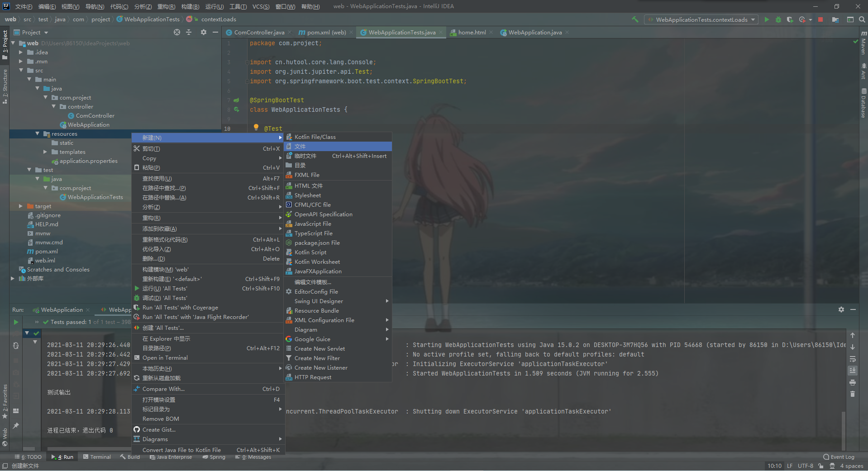This screenshot has height=471, width=868.
Task: Hide the Project panel with minus icon
Action: [215, 32]
